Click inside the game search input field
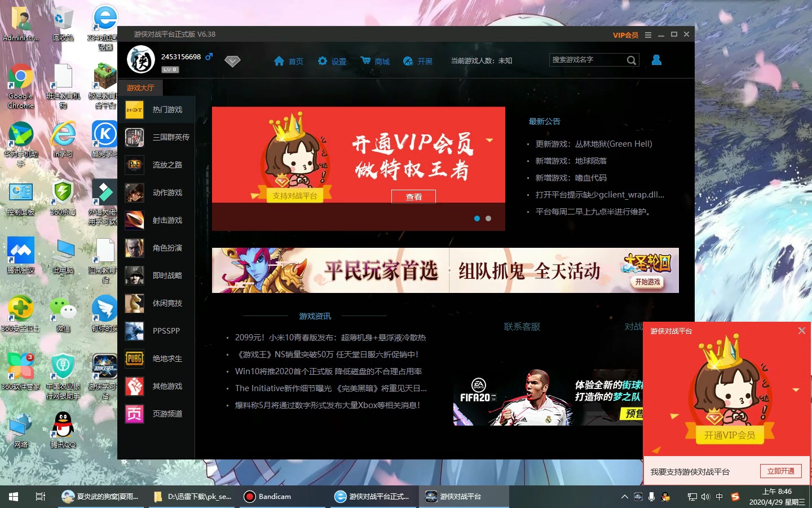This screenshot has width=812, height=508. click(586, 59)
